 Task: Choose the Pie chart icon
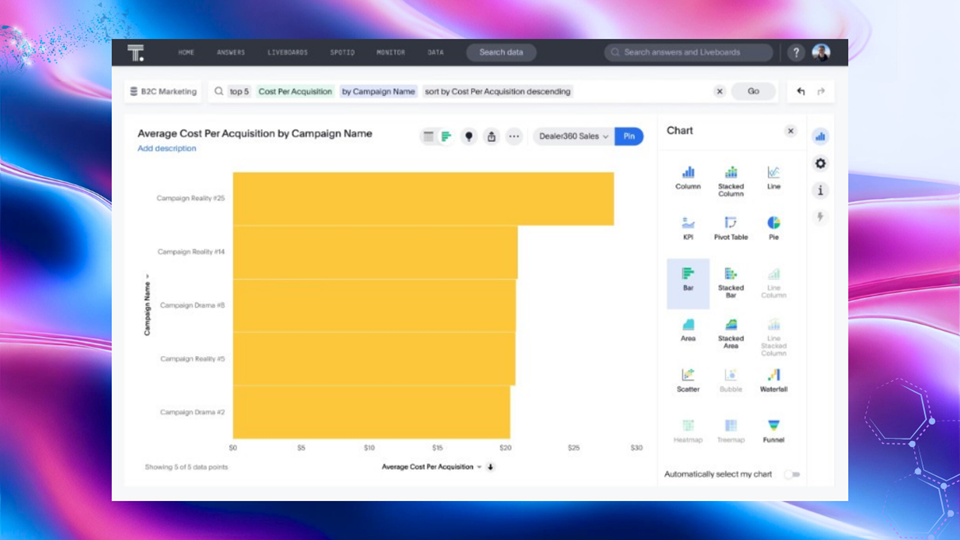coord(773,227)
